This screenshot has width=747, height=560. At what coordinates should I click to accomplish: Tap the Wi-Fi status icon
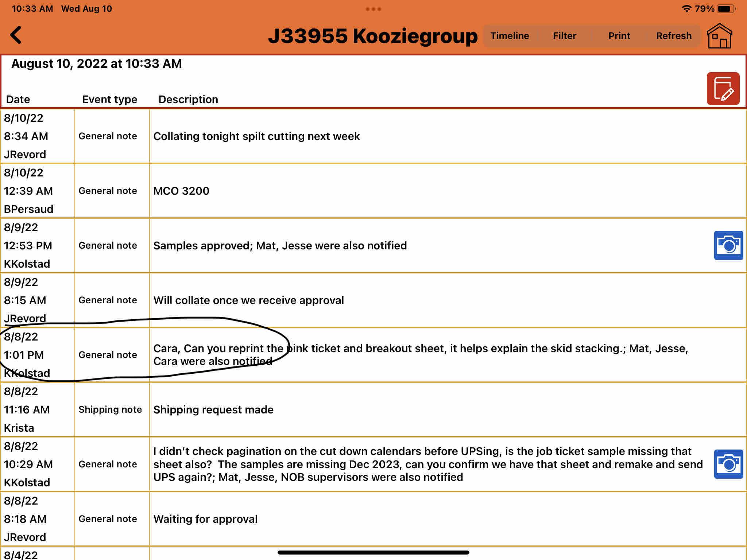pyautogui.click(x=686, y=9)
